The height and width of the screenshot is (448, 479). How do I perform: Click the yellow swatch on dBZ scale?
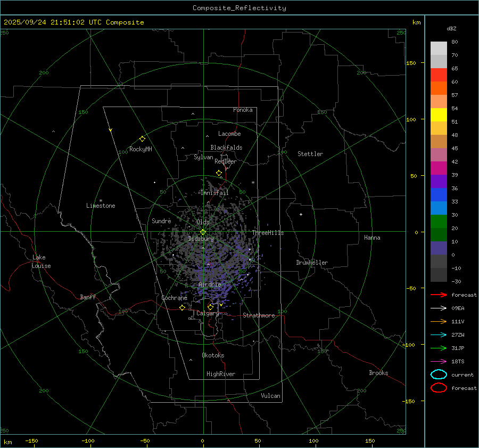click(x=439, y=115)
